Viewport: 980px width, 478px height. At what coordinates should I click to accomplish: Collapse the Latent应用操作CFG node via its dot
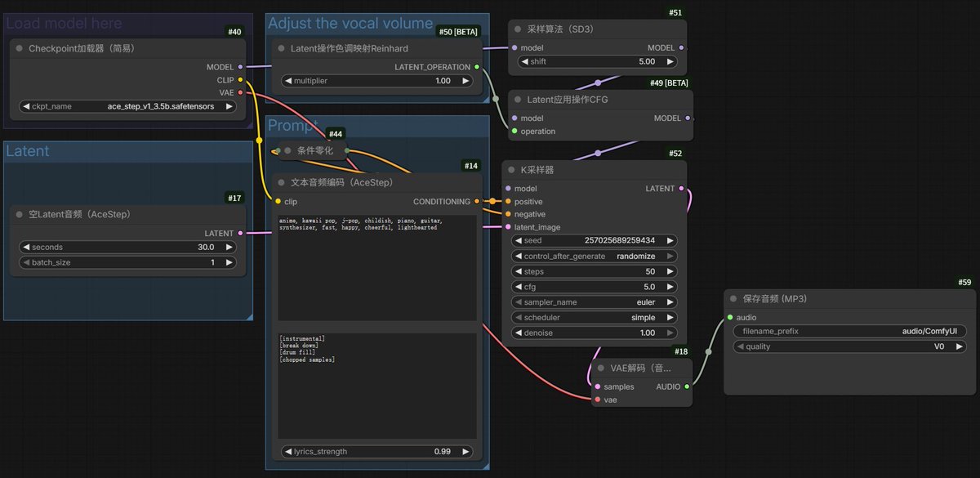pyautogui.click(x=518, y=99)
